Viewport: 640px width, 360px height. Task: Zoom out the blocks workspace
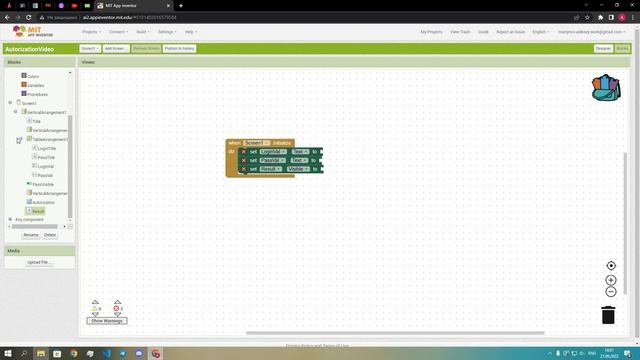coord(611,292)
